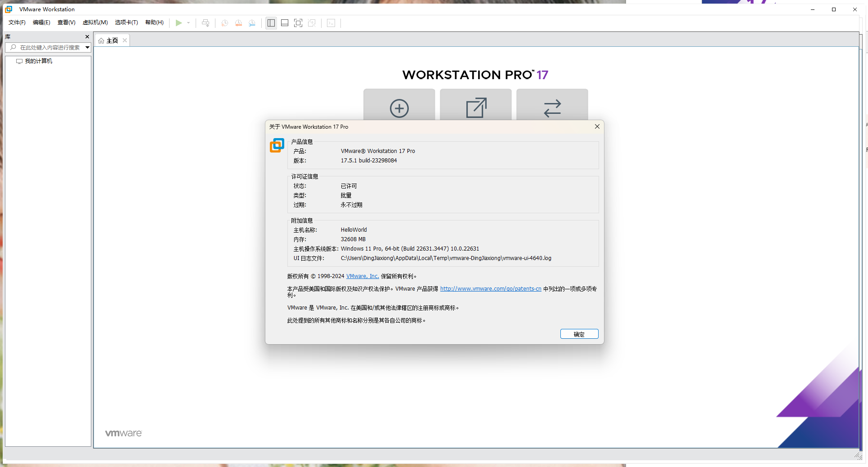Screen dimensions: 868x467
Task: Close the 库 library panel
Action: pos(87,37)
